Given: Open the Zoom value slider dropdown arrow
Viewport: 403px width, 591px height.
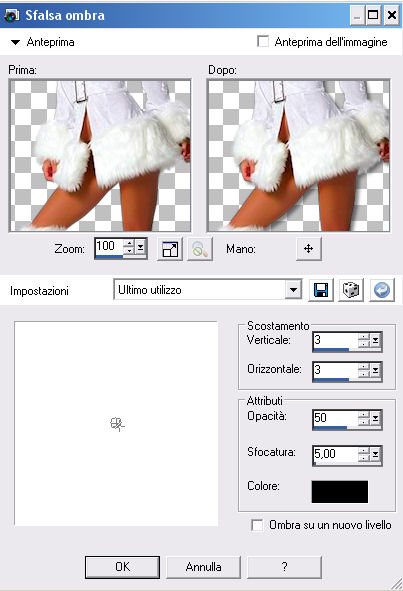Looking at the screenshot, I should click(141, 247).
